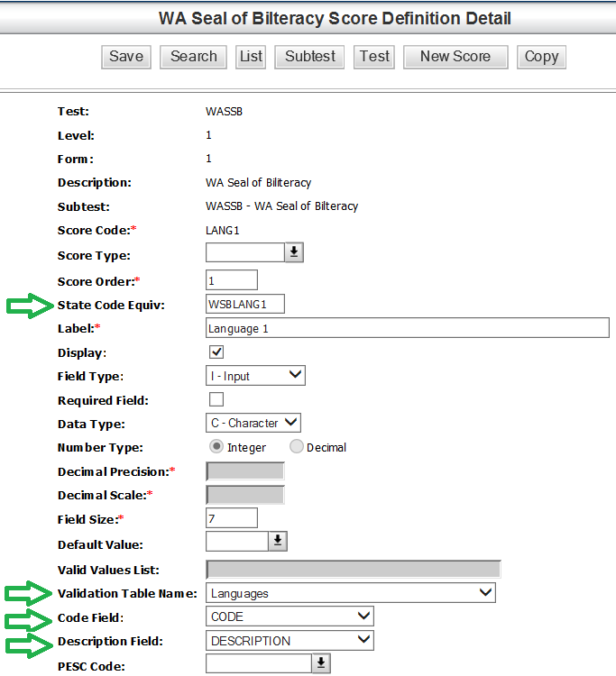Screen dimensions: 616x676
Task: Click the PESC Code lookup arrow icon
Action: [x=321, y=663]
